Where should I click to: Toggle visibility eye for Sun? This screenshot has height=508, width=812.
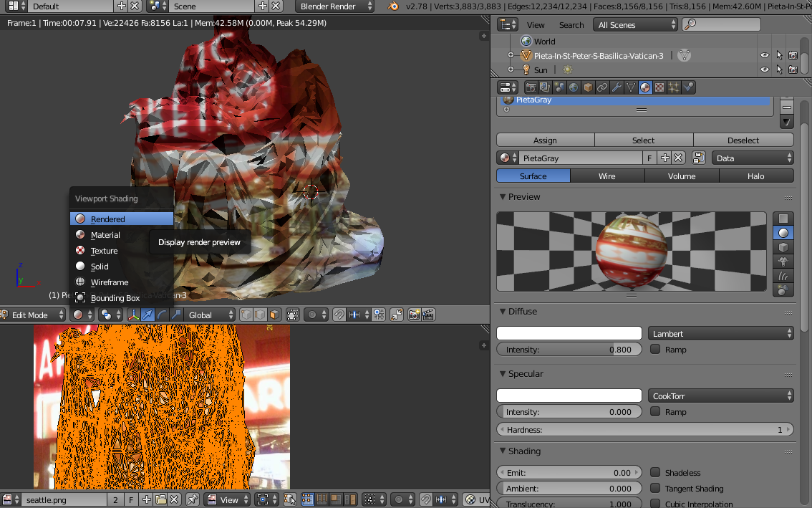coord(764,70)
